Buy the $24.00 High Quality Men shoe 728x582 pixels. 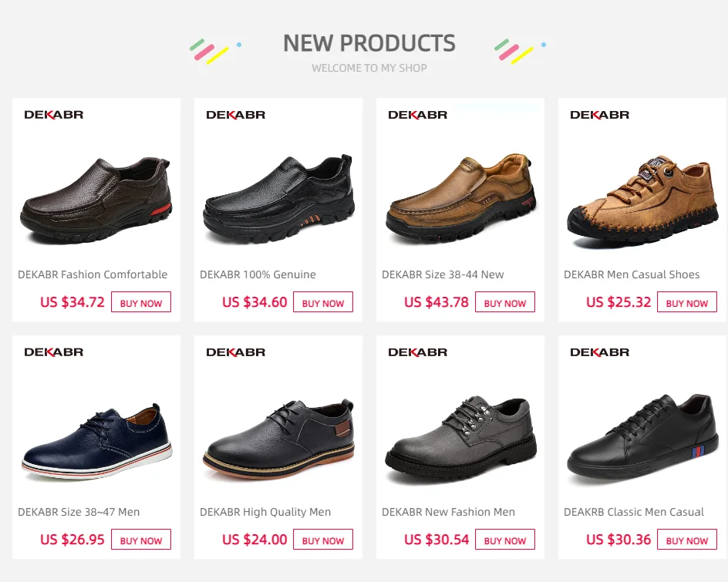tap(323, 540)
